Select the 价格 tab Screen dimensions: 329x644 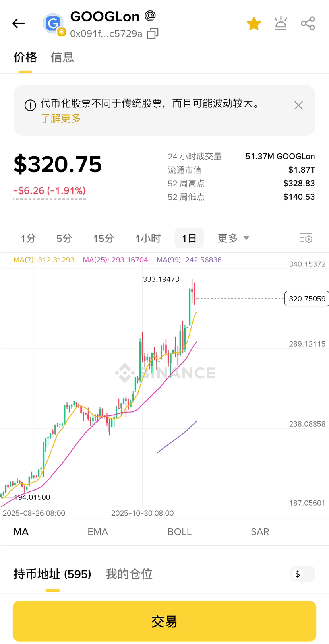point(25,57)
